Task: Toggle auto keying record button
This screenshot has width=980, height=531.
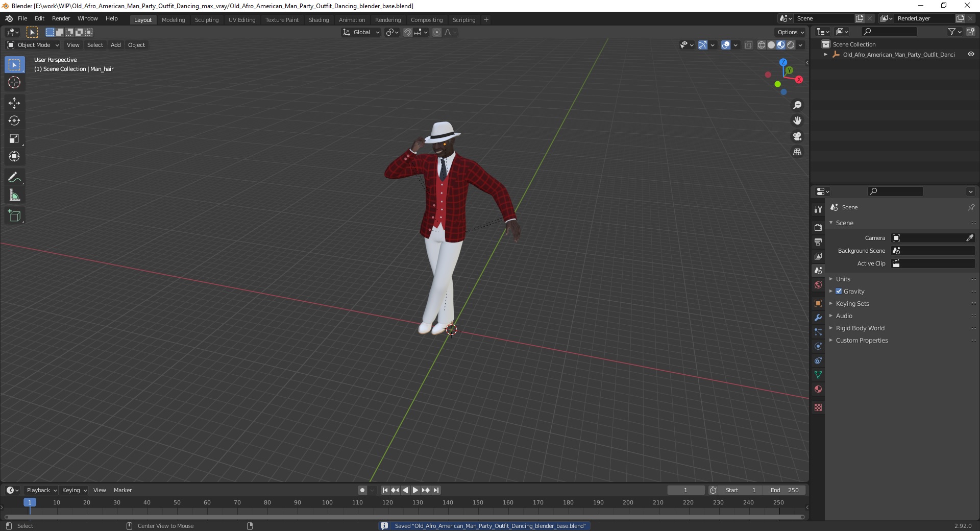Action: click(x=362, y=490)
